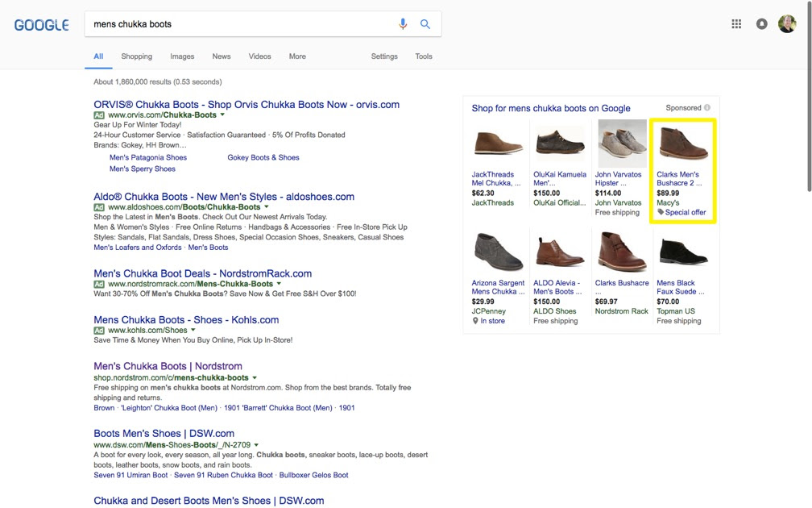Click the voice search microphone icon
This screenshot has height=508, width=812.
(403, 24)
